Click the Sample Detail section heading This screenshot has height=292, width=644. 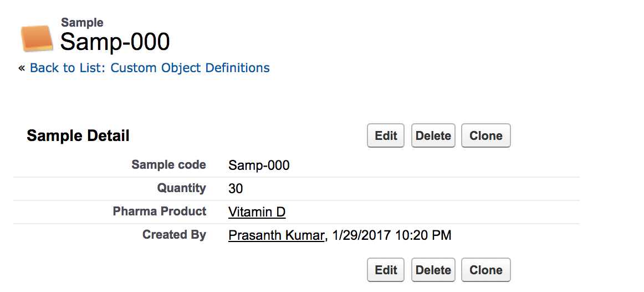pos(78,135)
